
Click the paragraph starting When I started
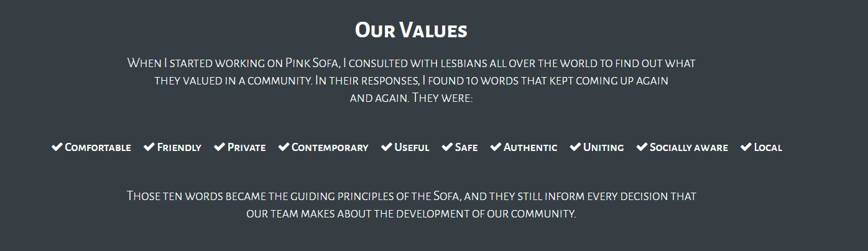tap(411, 80)
